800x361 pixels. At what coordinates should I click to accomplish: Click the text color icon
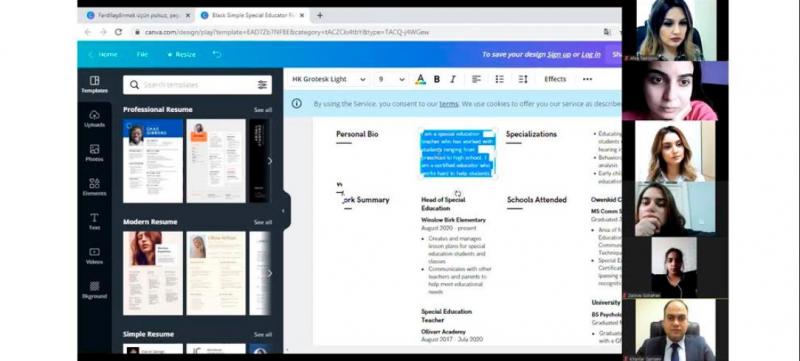click(x=420, y=79)
